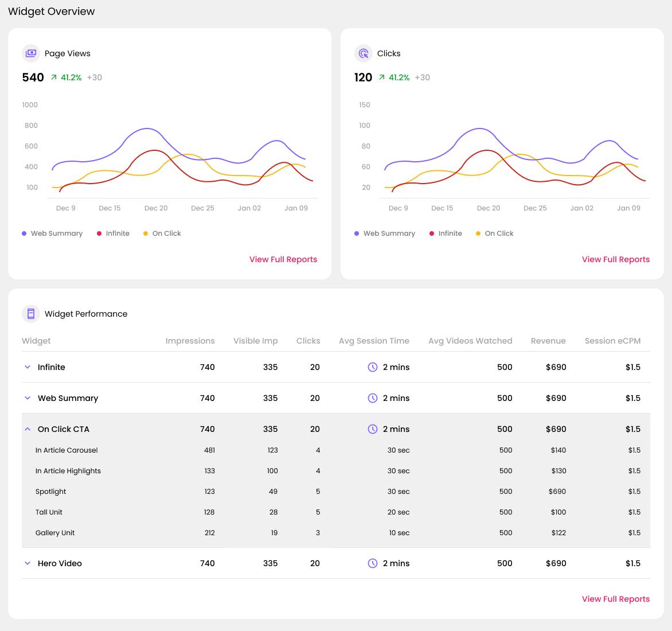Expand the Hero Video widget row
The width and height of the screenshot is (672, 631).
coord(28,563)
